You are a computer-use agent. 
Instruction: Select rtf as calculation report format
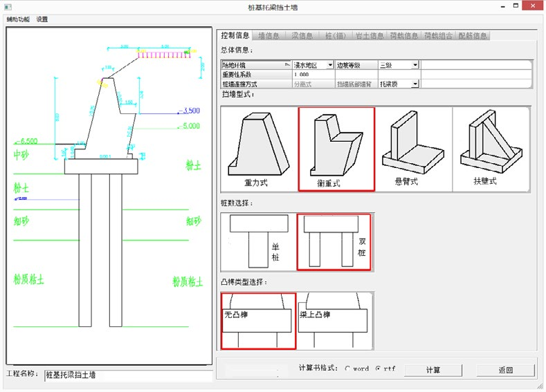(x=378, y=369)
